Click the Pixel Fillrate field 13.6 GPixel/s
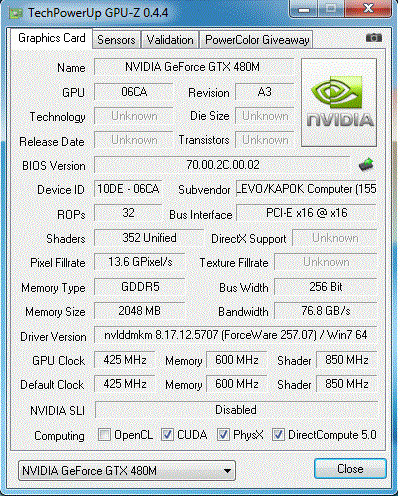Viewport: 398px width, 496px height. coord(140,262)
